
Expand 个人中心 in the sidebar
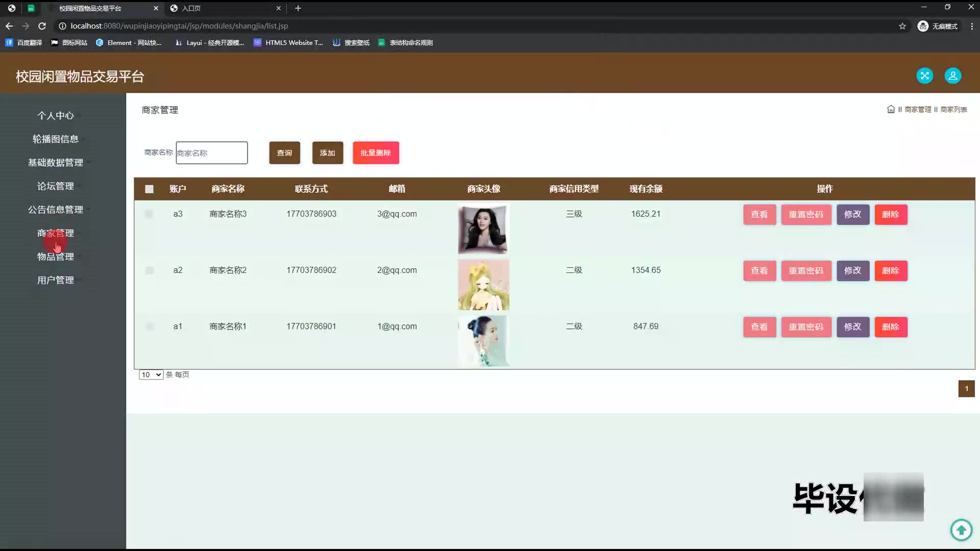click(x=56, y=116)
